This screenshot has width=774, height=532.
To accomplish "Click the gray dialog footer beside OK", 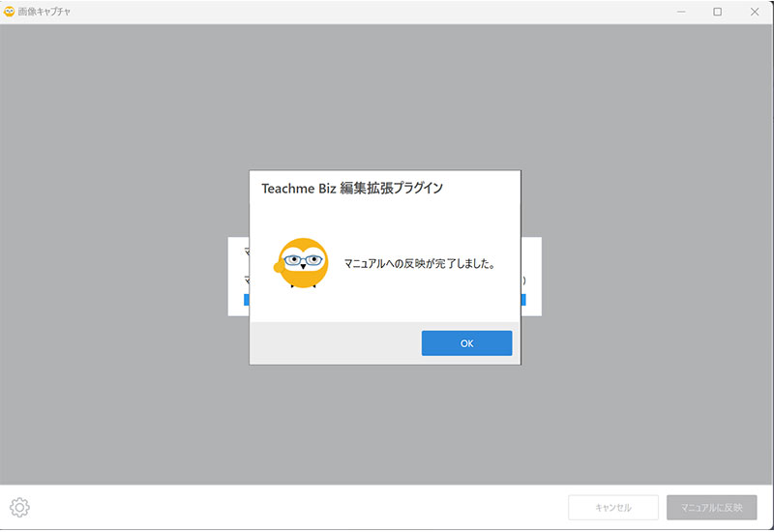I will 329,343.
